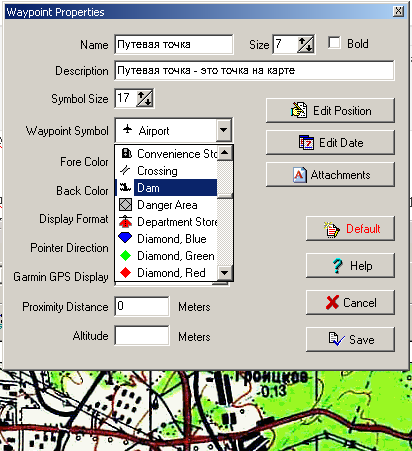This screenshot has height=451, width=412.
Task: Click the Danger Area symbol icon
Action: (125, 205)
